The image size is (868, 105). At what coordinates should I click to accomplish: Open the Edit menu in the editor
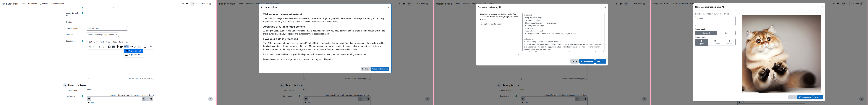pos(90,42)
